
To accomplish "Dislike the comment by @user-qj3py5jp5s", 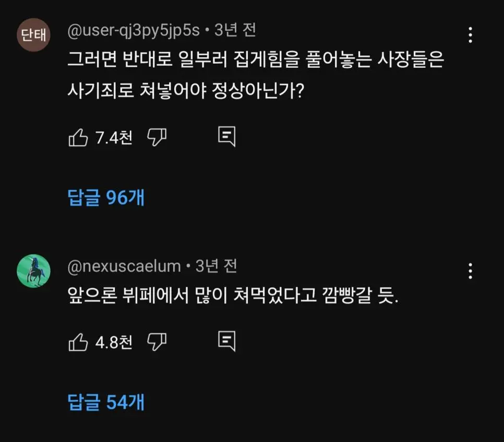I will click(x=158, y=137).
